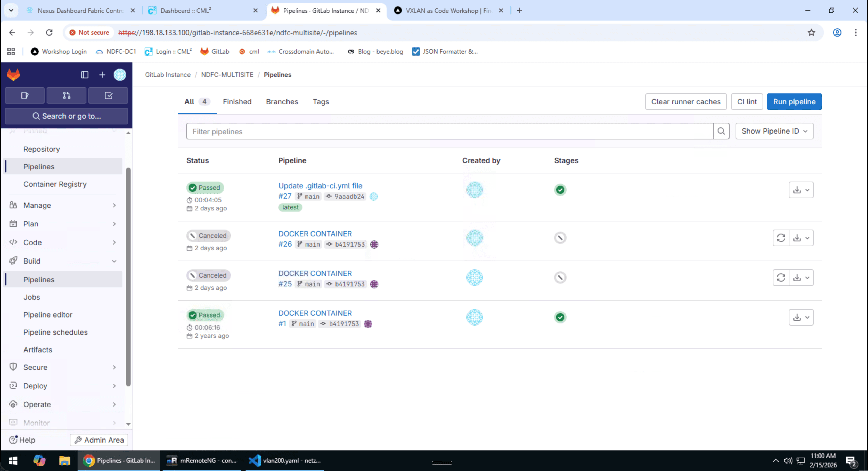This screenshot has width=868, height=471.
Task: Open the merge requests icon in sidebar
Action: [66, 95]
